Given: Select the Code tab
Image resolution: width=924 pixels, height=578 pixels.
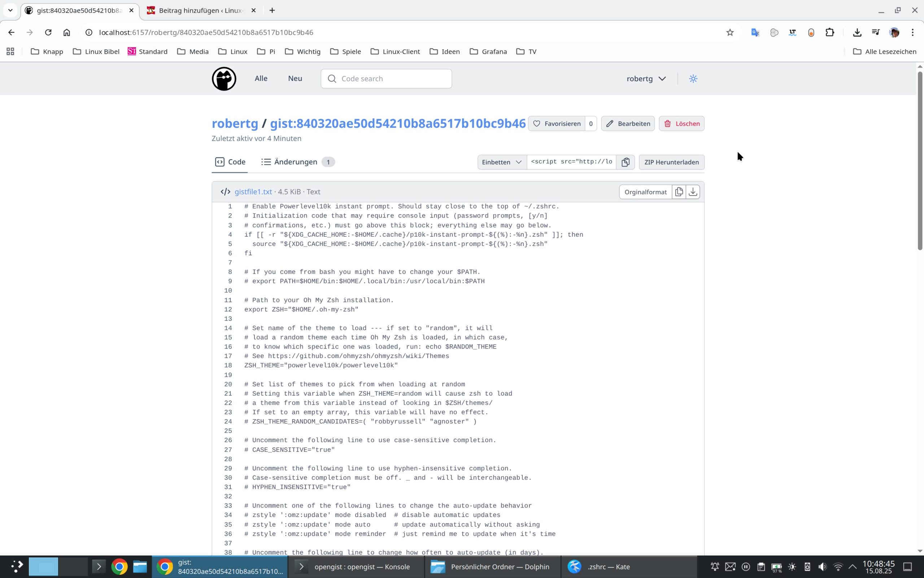Looking at the screenshot, I should tap(230, 162).
